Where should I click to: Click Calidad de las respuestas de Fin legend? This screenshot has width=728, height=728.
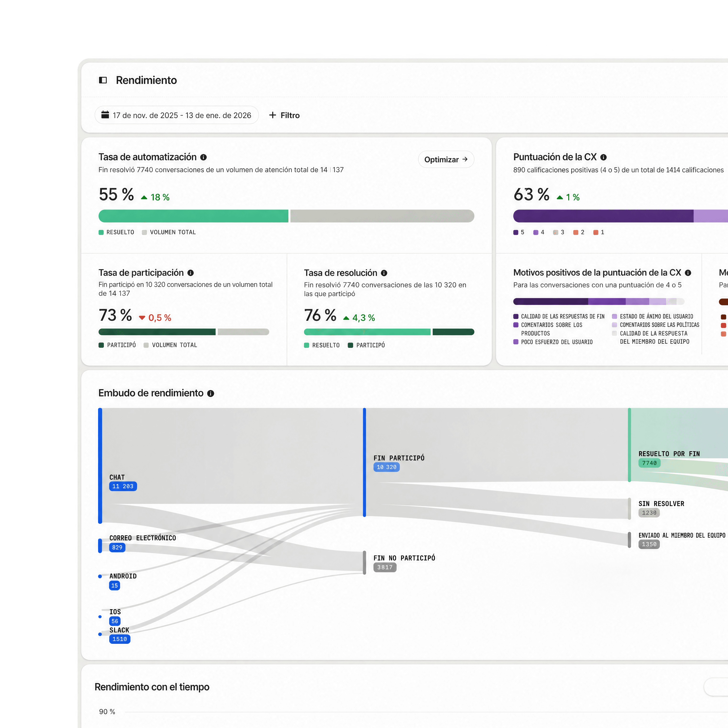[x=559, y=316]
